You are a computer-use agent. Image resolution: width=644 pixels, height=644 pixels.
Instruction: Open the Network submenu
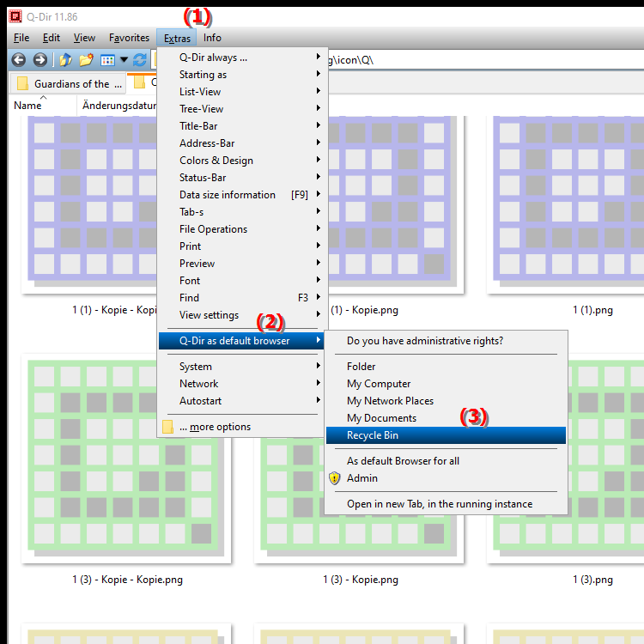tap(241, 384)
